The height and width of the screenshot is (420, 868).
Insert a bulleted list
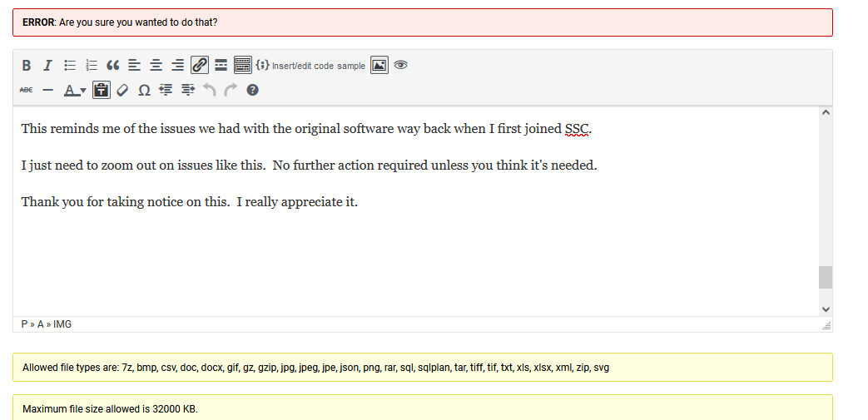coord(70,66)
